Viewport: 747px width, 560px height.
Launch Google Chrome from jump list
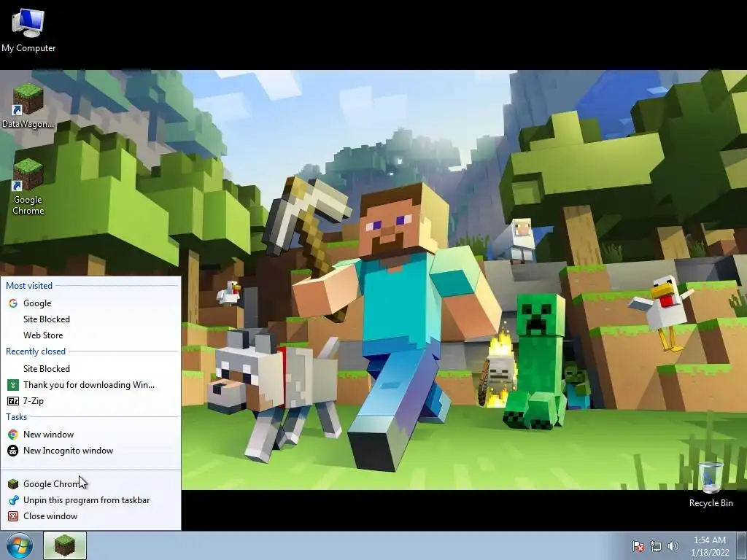[x=90, y=484]
